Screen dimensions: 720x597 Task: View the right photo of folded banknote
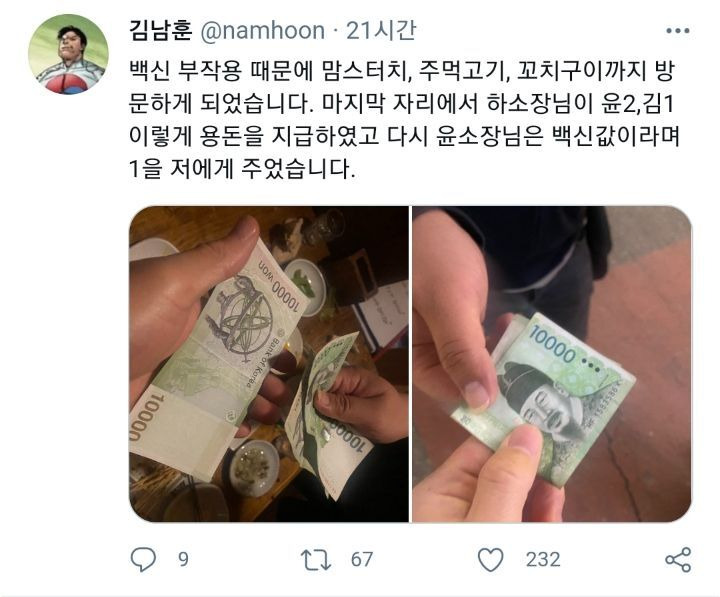pyautogui.click(x=551, y=364)
